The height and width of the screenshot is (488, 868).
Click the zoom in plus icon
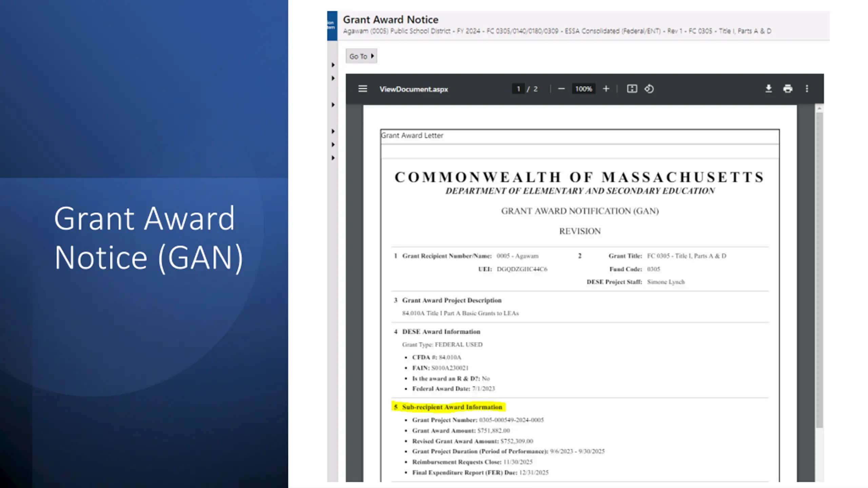pyautogui.click(x=606, y=89)
